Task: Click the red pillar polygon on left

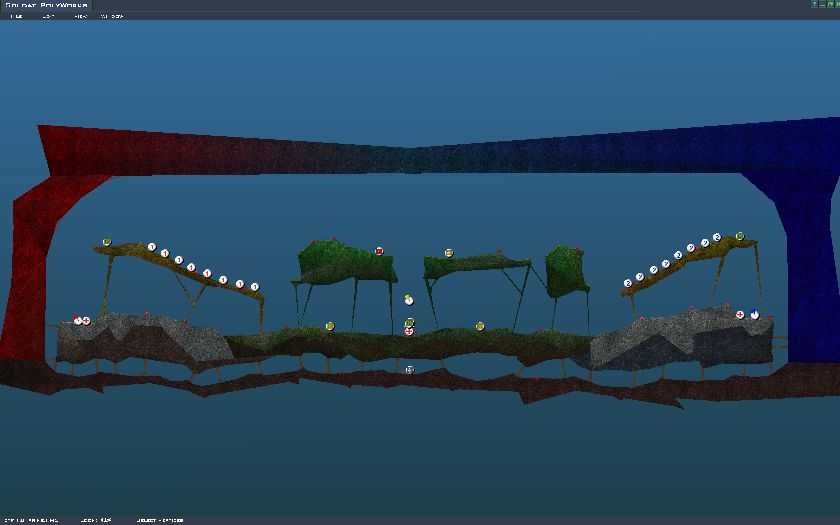Action: [x=25, y=270]
